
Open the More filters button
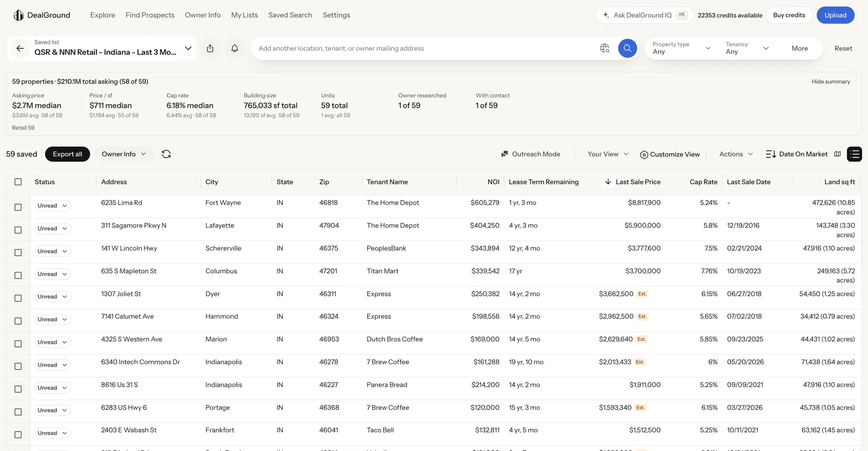pos(799,48)
